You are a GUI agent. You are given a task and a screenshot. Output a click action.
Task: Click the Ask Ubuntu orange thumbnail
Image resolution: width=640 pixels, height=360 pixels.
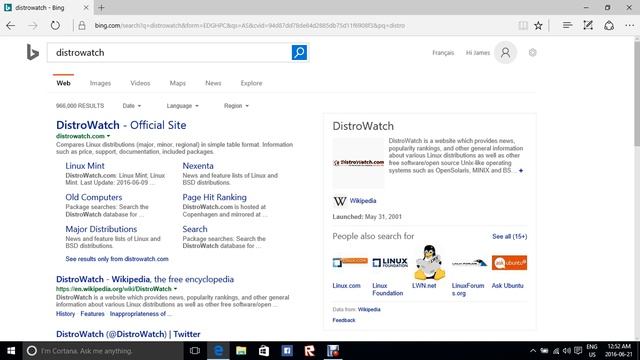[509, 262]
